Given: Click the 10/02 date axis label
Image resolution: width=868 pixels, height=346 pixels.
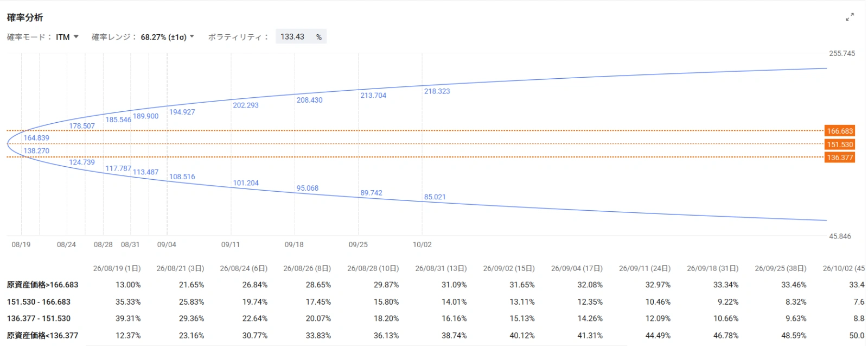Looking at the screenshot, I should click(422, 244).
